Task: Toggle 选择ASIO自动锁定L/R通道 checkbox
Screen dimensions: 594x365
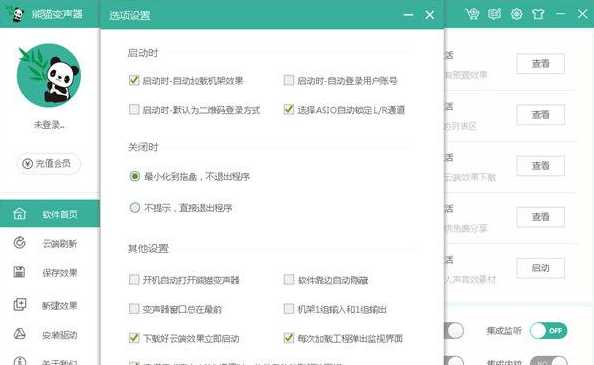Action: coord(289,109)
